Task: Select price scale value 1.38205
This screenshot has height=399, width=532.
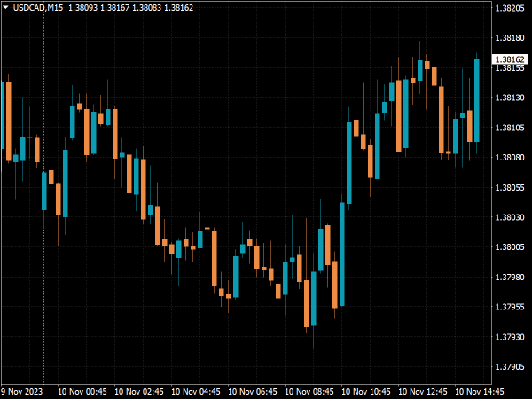Action: 510,8
